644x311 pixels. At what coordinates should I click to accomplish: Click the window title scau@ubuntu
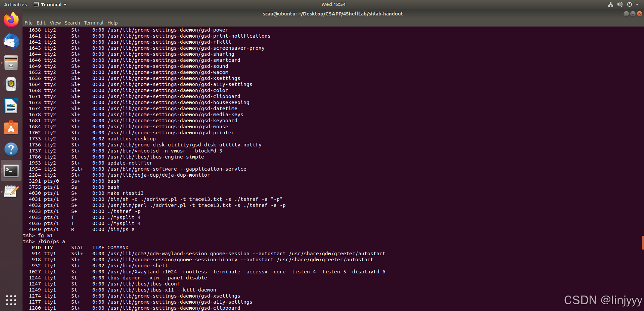click(333, 14)
